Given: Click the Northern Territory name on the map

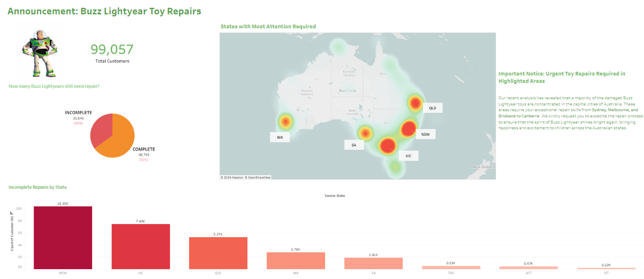Looking at the screenshot, I should coord(349,73).
